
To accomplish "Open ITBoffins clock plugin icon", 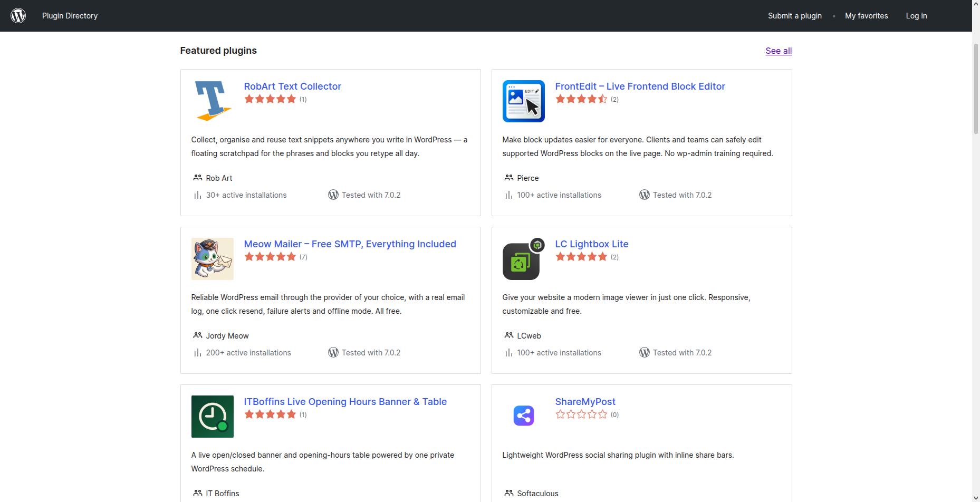I will pos(213,417).
